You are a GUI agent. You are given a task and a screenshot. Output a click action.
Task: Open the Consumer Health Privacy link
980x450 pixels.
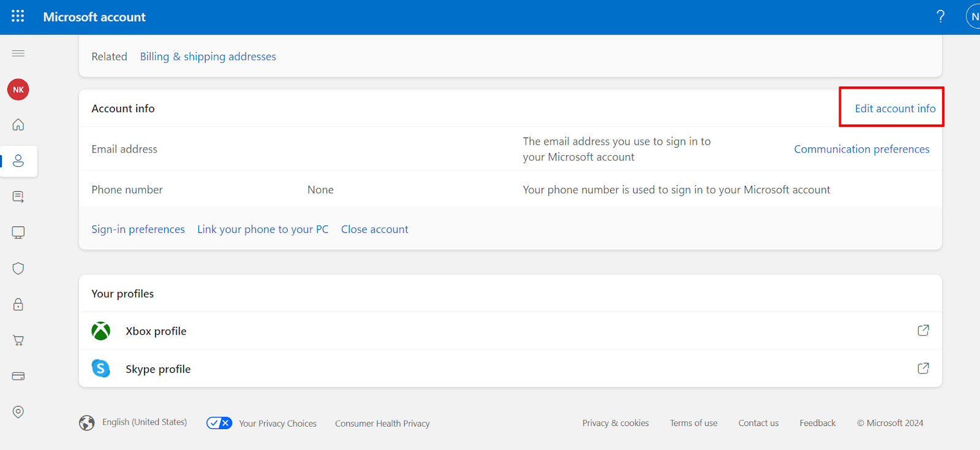[382, 424]
